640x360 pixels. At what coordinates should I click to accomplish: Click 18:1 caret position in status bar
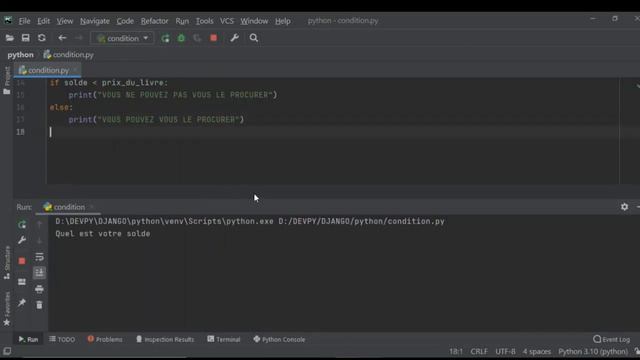click(456, 351)
